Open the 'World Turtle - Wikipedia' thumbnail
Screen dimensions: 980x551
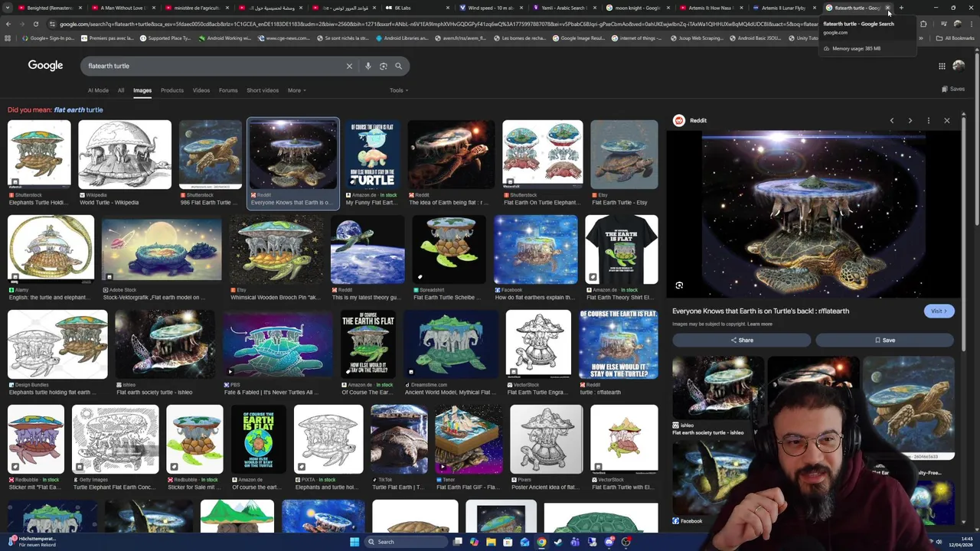click(125, 155)
